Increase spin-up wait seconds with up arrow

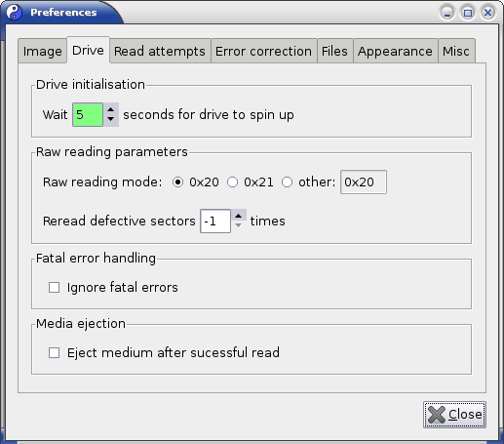coord(111,109)
